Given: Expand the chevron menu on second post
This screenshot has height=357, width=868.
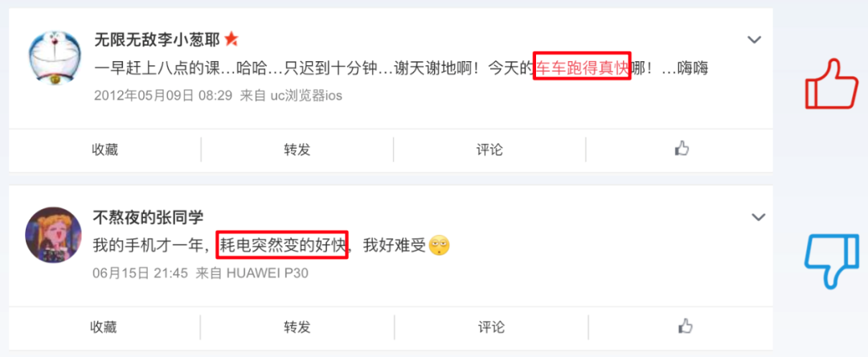Looking at the screenshot, I should 758,218.
